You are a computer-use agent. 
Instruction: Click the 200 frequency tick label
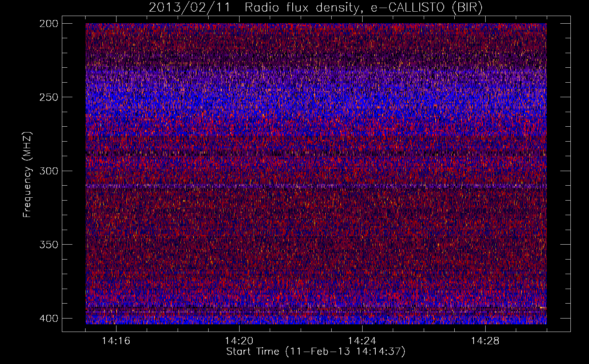[x=48, y=24]
